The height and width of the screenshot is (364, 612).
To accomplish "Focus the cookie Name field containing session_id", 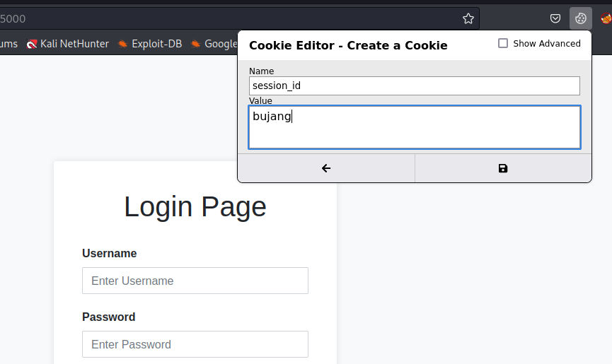I will click(x=414, y=86).
